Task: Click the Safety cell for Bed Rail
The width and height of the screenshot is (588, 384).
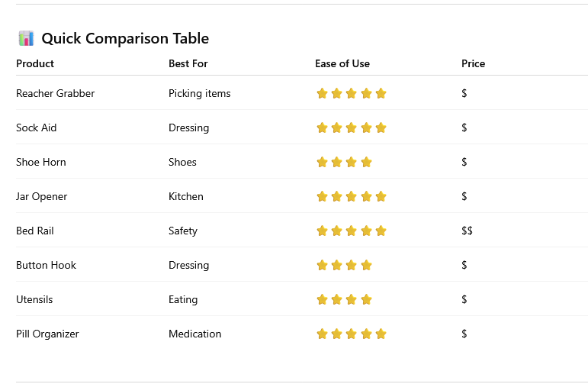Action: click(182, 231)
